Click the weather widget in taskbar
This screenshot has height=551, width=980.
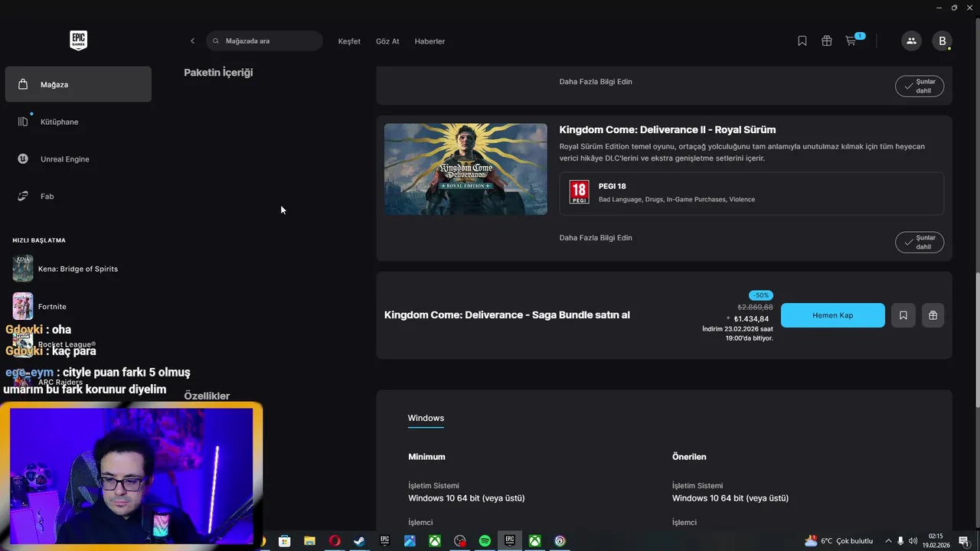tap(839, 541)
